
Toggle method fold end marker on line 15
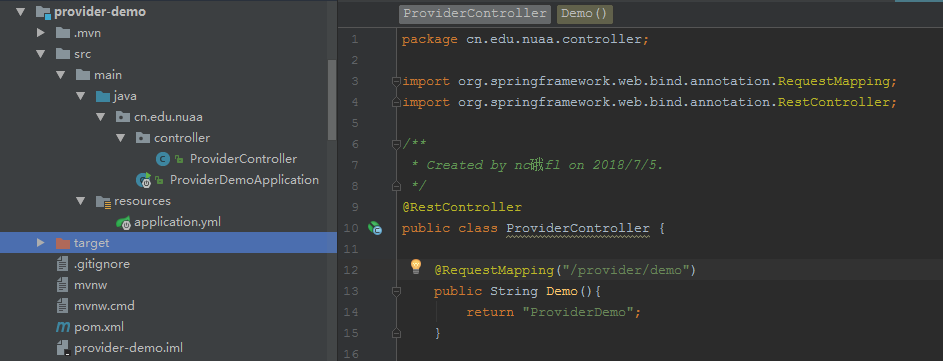[396, 333]
